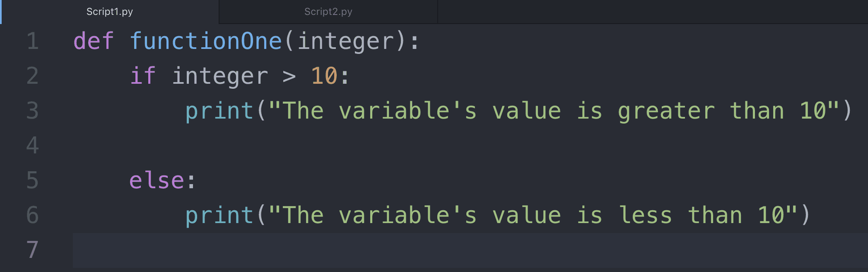Click the else keyword

point(157,180)
